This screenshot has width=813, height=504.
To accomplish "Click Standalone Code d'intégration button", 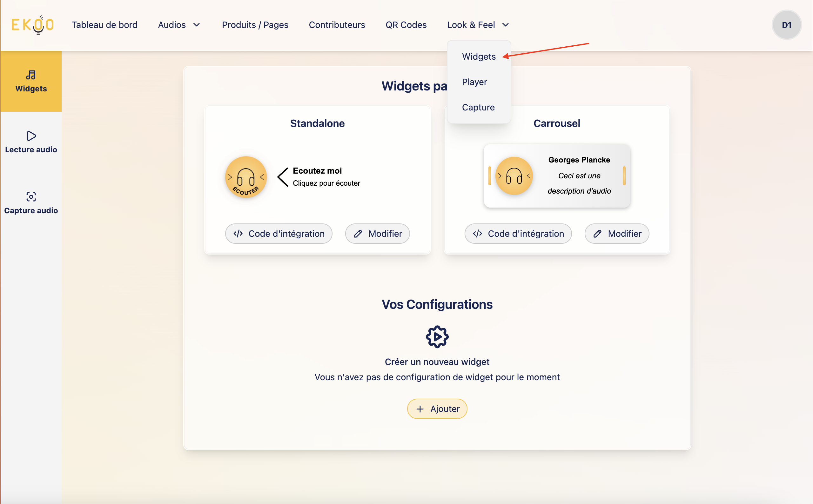I will coord(279,234).
